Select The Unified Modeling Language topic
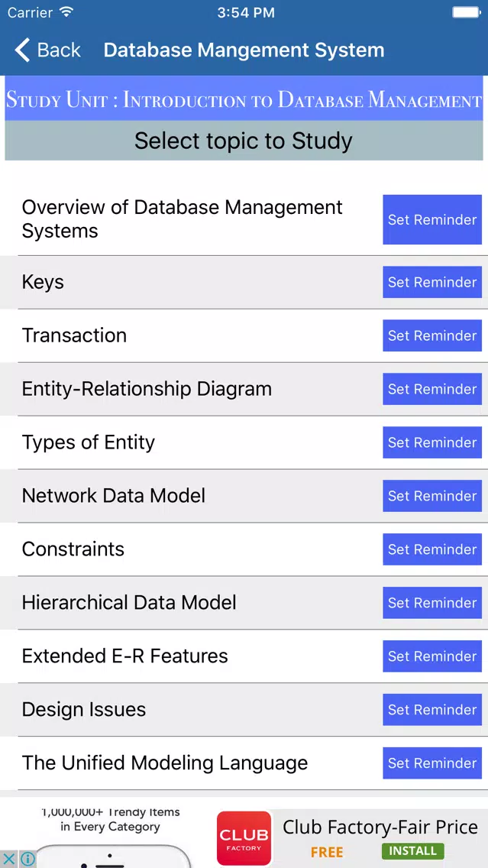 pyautogui.click(x=165, y=763)
